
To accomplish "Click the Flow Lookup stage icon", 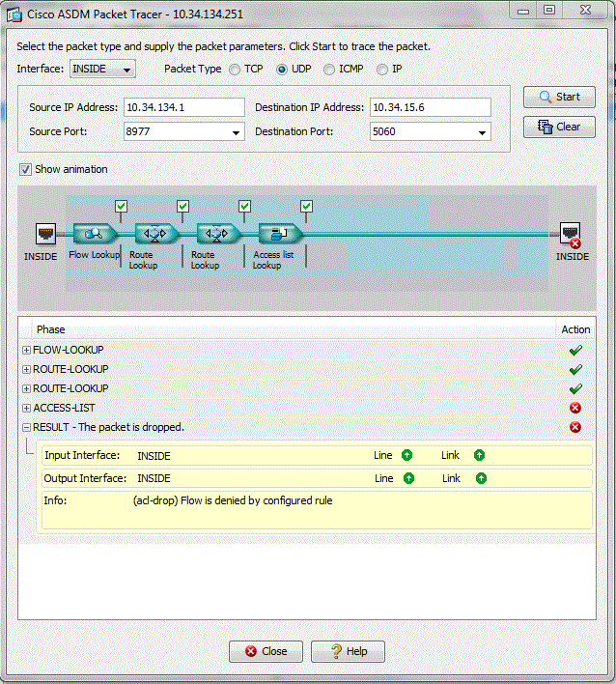I will tap(95, 234).
